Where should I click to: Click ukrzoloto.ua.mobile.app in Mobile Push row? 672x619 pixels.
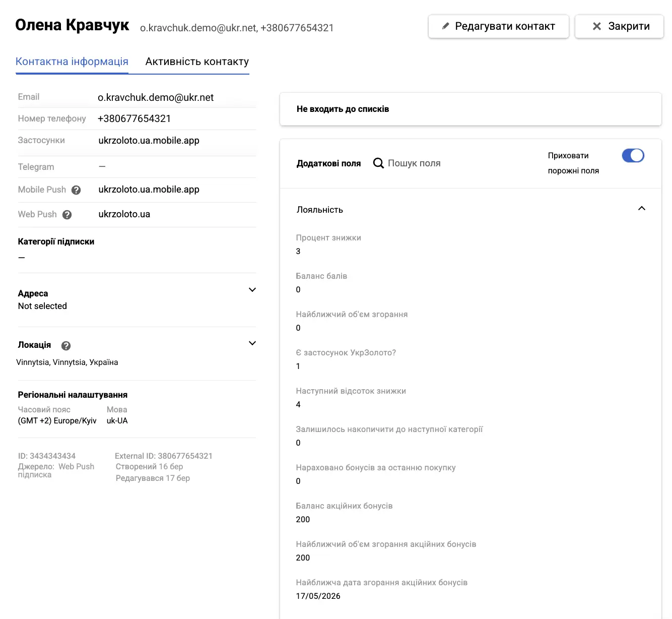pyautogui.click(x=149, y=190)
